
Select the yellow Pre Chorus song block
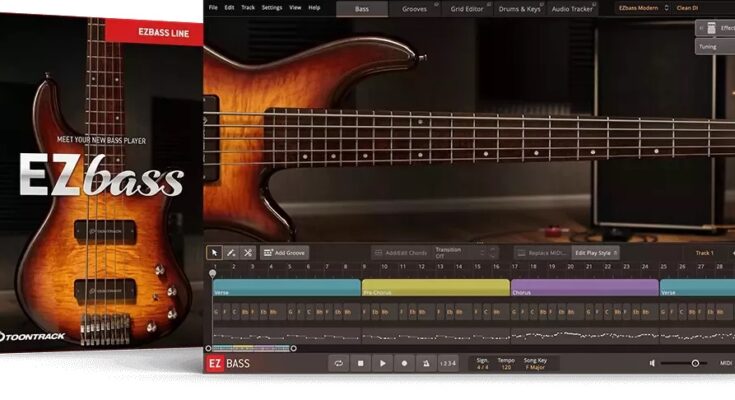[436, 287]
